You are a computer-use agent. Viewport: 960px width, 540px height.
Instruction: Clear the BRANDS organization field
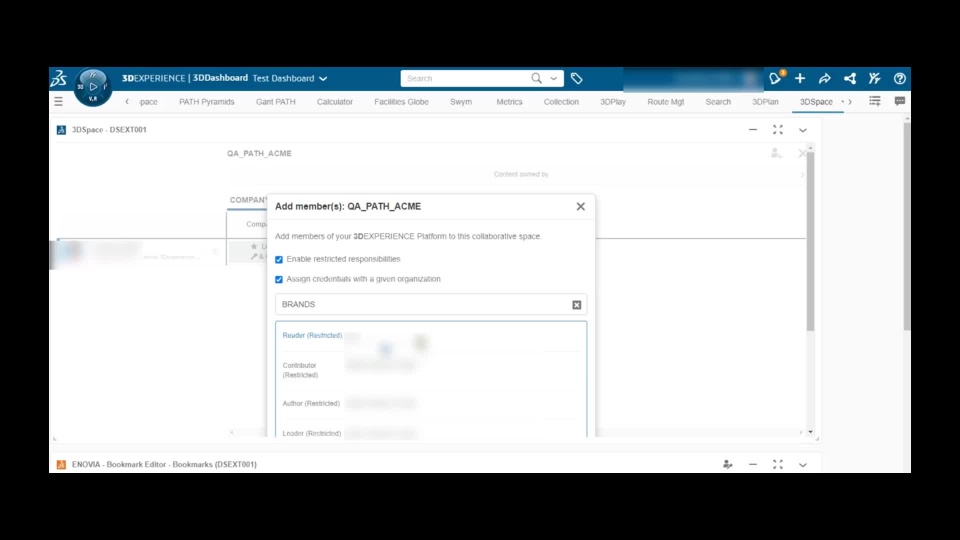(x=577, y=305)
